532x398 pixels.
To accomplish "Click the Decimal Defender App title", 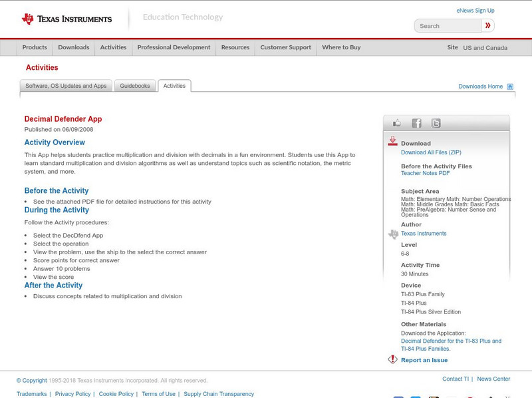I will pos(63,119).
